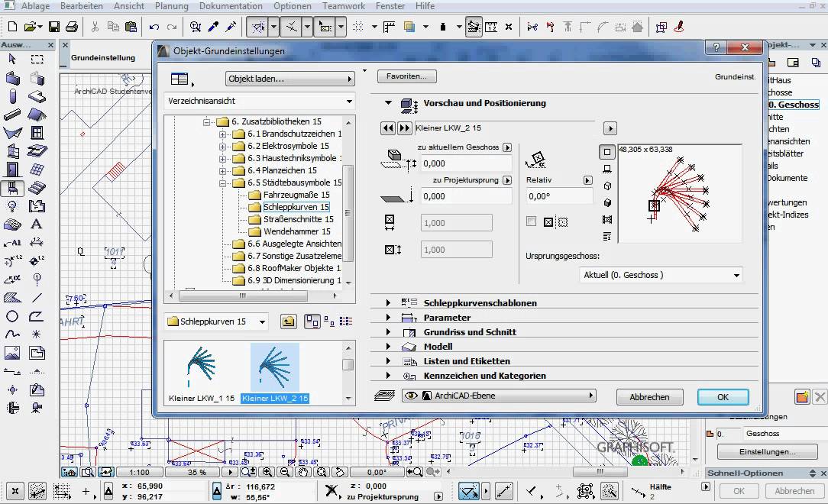Click the previous object double-arrow button
This screenshot has height=504, width=828.
click(x=388, y=128)
